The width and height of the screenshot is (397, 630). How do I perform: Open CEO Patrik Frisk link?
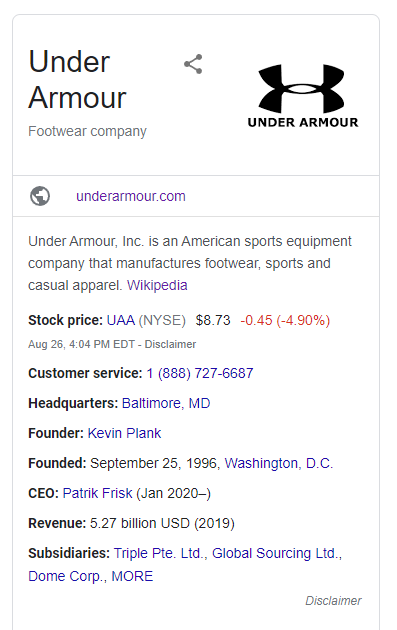point(97,493)
